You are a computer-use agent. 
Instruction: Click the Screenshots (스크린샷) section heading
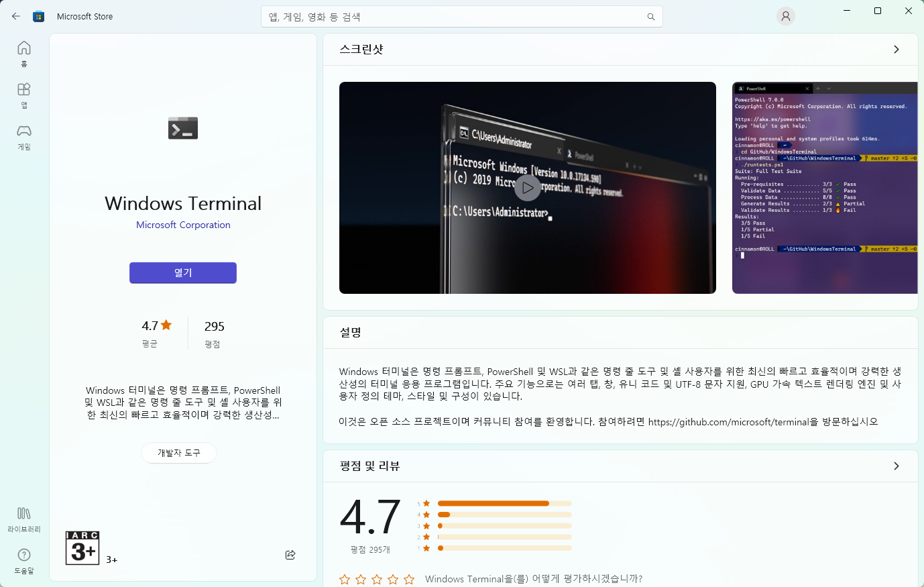click(x=361, y=49)
